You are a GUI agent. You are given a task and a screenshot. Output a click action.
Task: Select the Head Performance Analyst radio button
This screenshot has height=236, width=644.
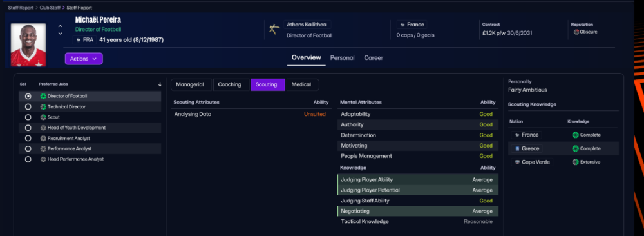tap(28, 159)
